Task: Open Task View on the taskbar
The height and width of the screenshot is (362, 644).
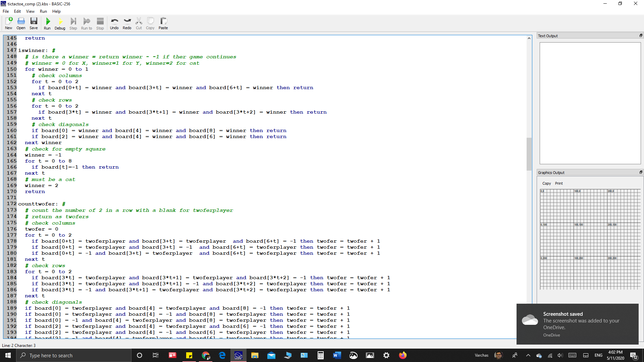Action: [156, 355]
